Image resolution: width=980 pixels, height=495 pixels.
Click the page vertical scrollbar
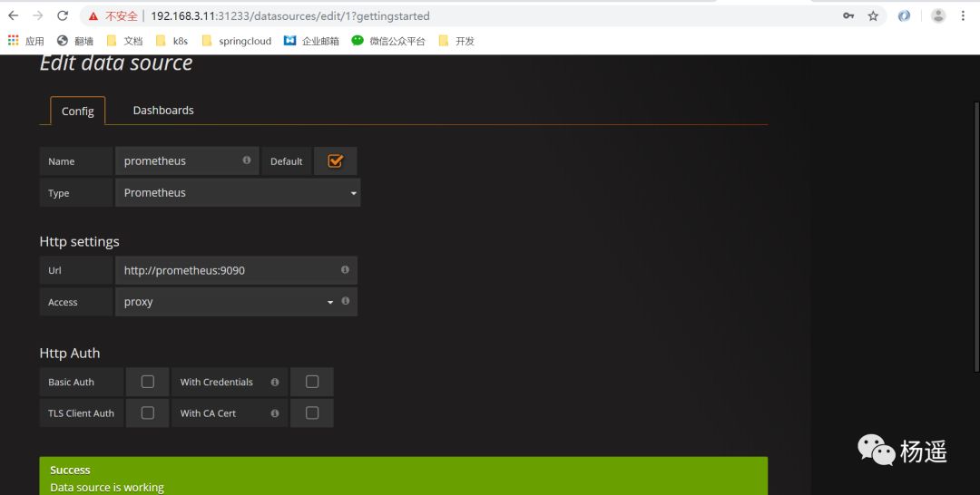click(976, 238)
